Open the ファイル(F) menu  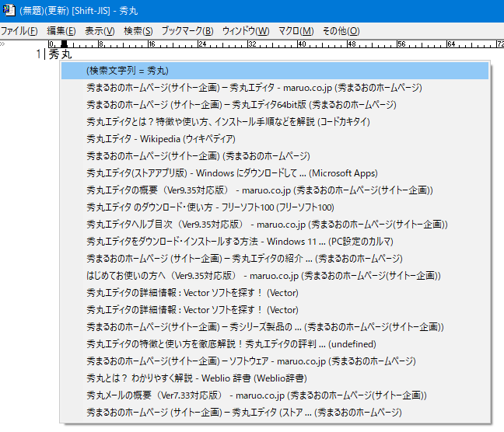click(x=19, y=31)
